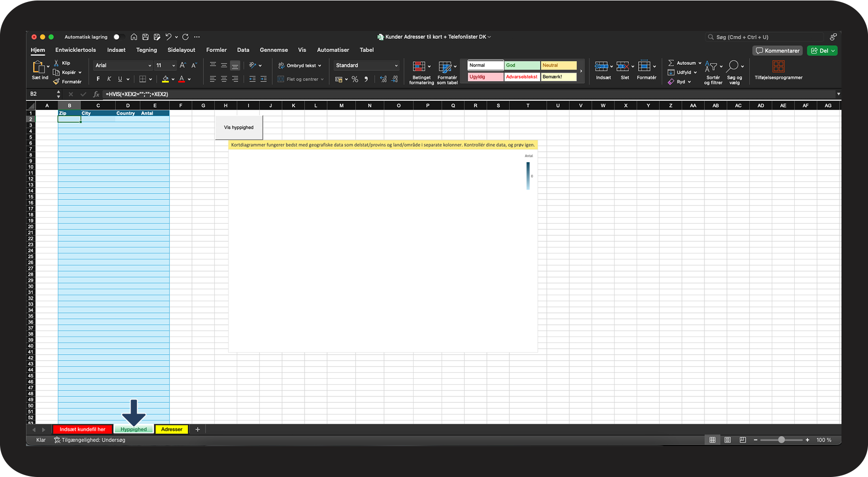Click the Formatér format painter brush
The width and height of the screenshot is (868, 477).
[56, 82]
